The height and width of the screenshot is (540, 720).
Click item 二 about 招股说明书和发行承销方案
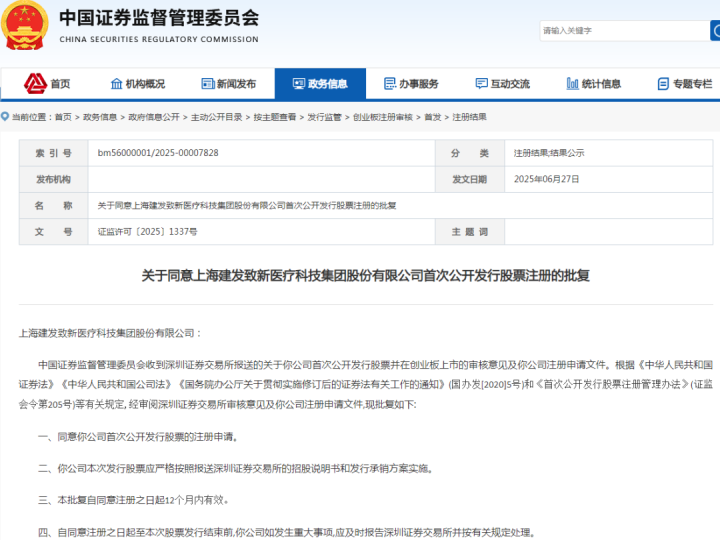[236, 468]
